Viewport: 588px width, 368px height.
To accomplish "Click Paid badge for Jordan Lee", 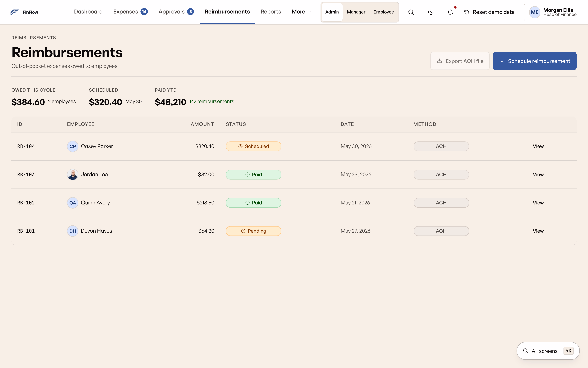I will coord(253,174).
